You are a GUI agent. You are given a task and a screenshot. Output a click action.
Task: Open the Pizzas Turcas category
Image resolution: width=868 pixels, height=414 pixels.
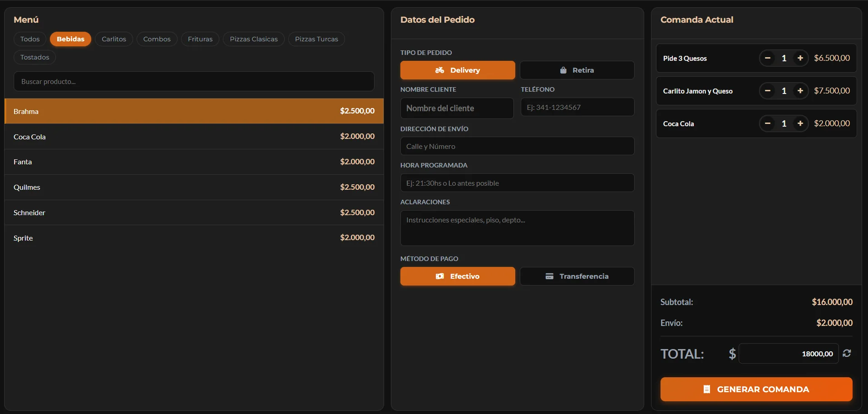[316, 39]
